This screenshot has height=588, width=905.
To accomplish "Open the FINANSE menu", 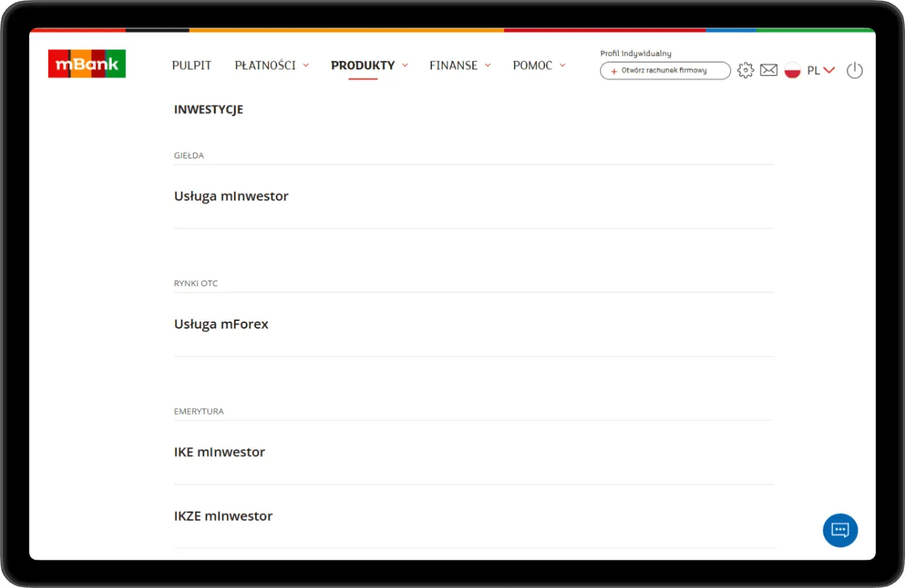I will [454, 66].
